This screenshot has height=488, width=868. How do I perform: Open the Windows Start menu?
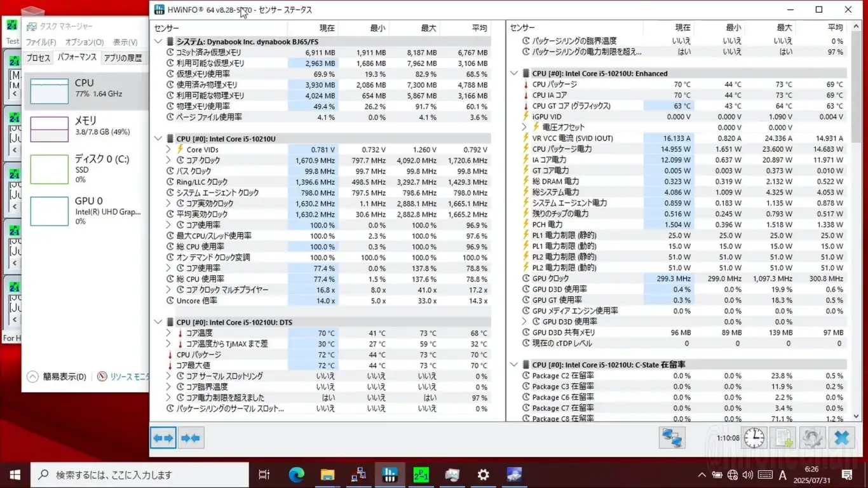(15, 474)
